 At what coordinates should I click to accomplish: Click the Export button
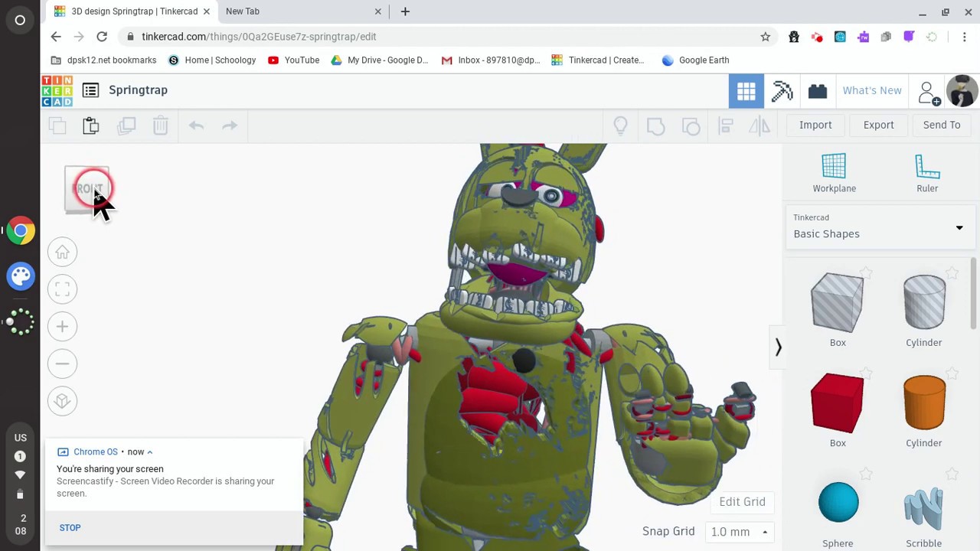click(879, 125)
